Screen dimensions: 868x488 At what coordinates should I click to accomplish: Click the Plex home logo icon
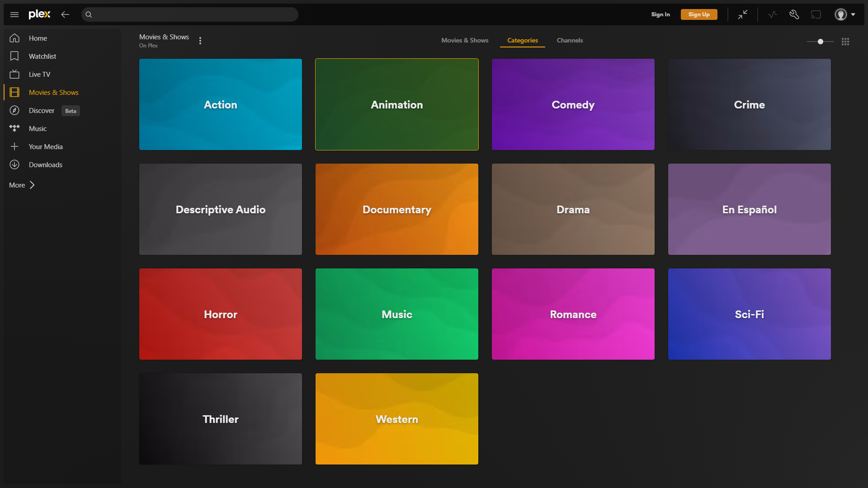tap(39, 14)
